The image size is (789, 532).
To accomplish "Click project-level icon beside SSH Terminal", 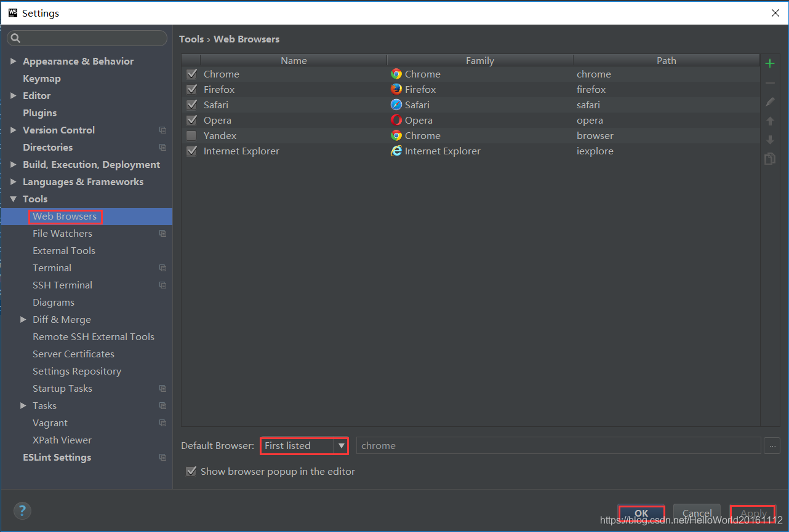I will click(x=162, y=285).
